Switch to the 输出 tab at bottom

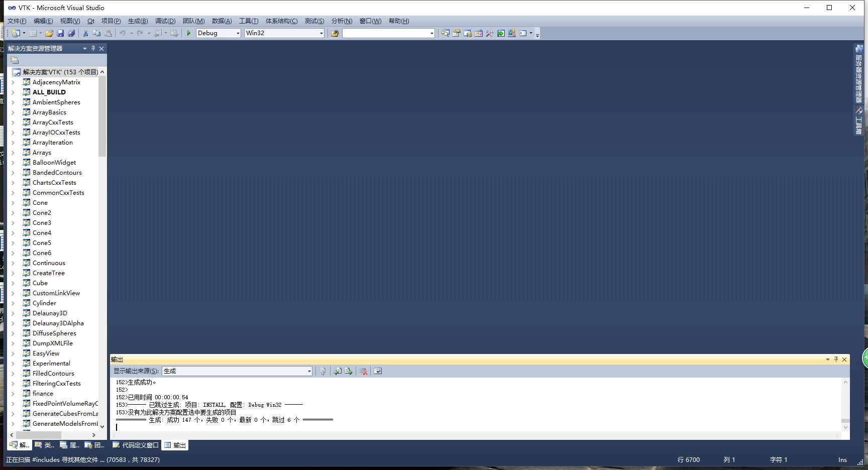click(x=175, y=445)
